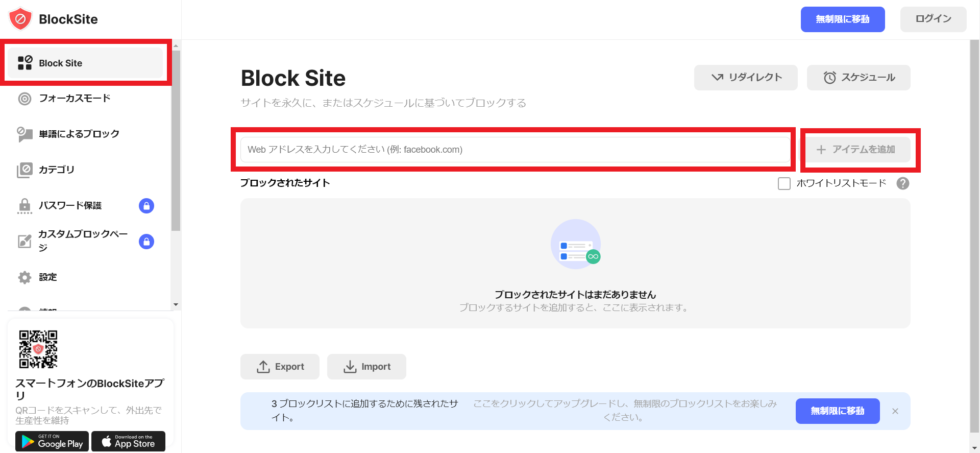980x453 pixels.
Task: Click アイテムを追加 button
Action: click(x=858, y=150)
